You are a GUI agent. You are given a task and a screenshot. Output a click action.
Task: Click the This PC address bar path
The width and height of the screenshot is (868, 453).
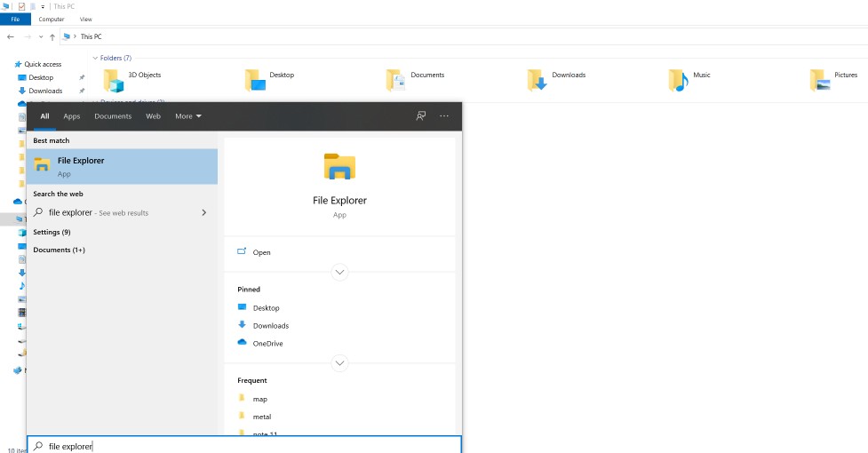(92, 36)
